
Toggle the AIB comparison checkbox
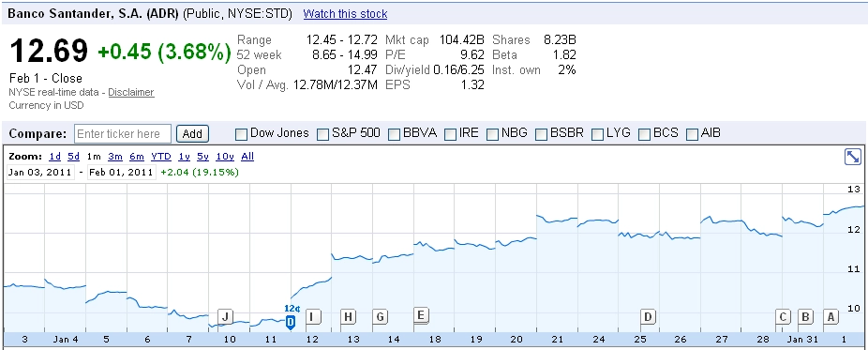pos(692,134)
